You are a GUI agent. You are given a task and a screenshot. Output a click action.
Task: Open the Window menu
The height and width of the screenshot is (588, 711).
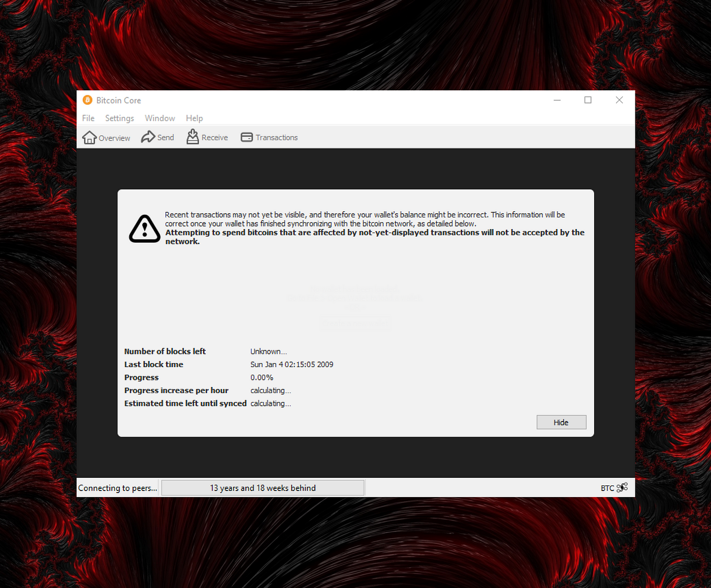pos(160,118)
